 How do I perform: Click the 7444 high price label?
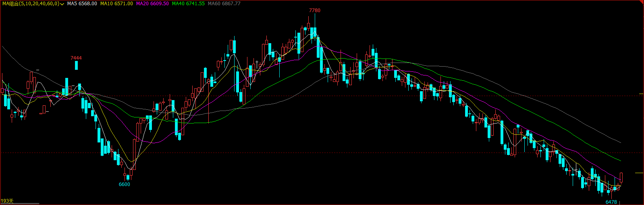[76, 58]
